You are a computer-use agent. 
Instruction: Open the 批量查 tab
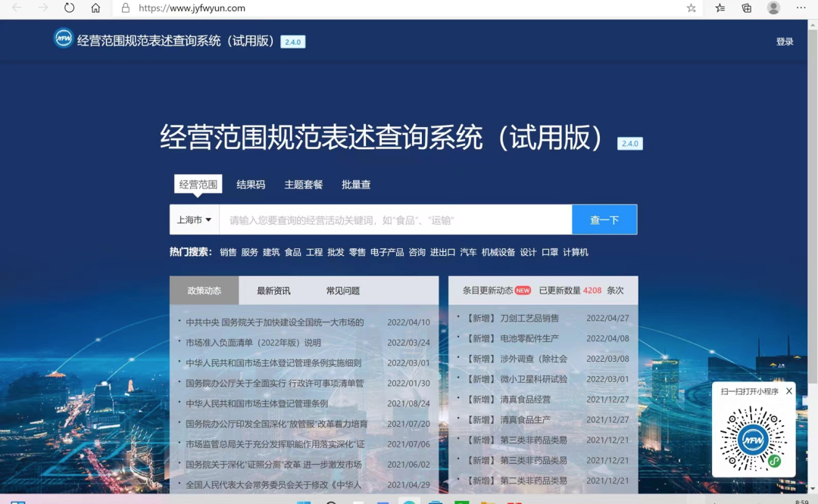355,185
